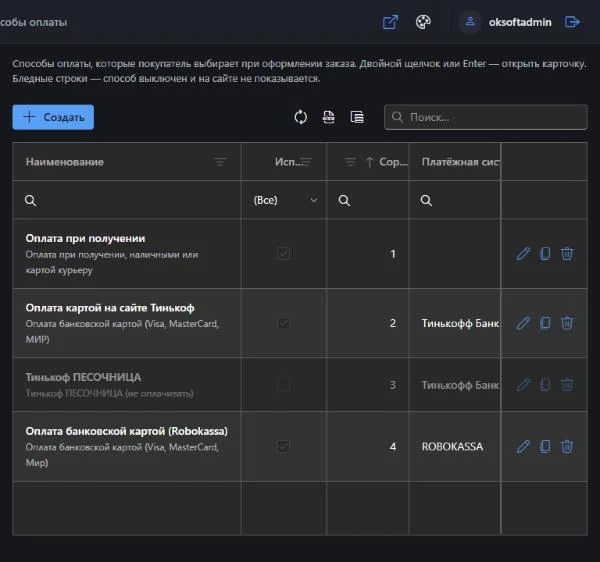
Task: Click Создать button
Action: [x=53, y=117]
